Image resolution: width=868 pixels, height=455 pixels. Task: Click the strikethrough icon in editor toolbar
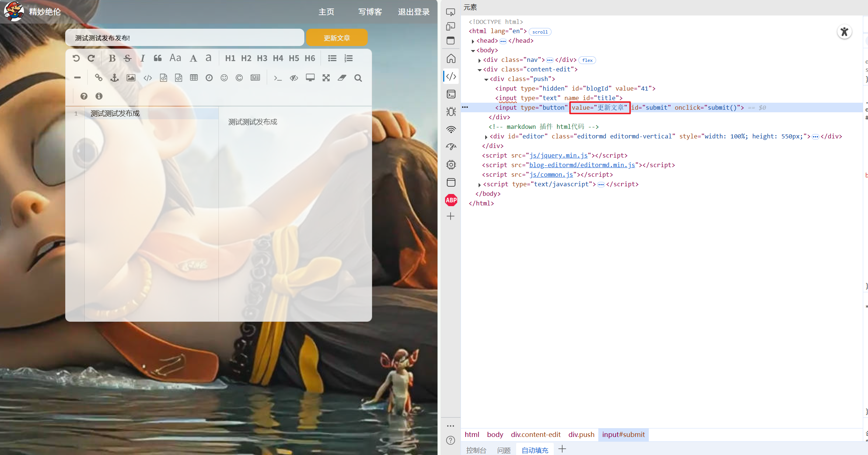[x=127, y=58]
